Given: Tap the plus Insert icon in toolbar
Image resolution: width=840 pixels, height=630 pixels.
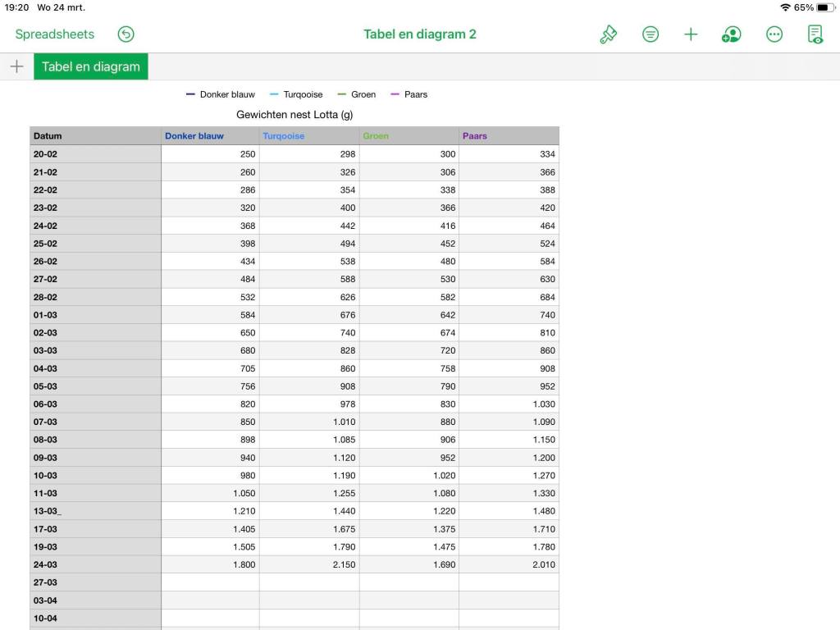Looking at the screenshot, I should pyautogui.click(x=691, y=34).
